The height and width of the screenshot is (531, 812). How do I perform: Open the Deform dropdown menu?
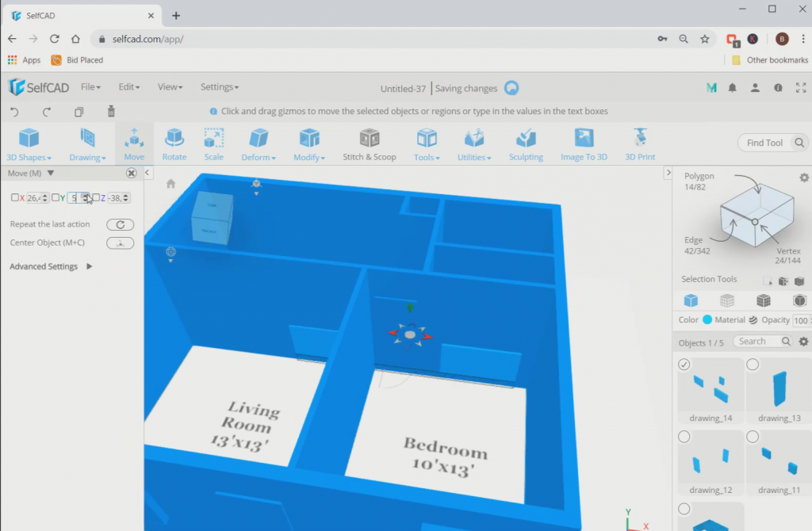[258, 156]
